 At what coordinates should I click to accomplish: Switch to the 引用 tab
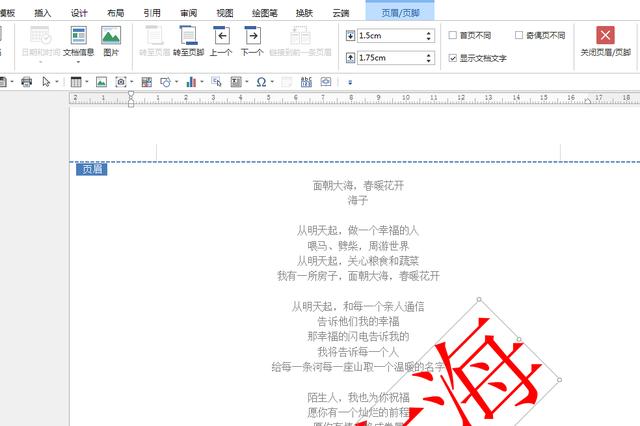(x=152, y=13)
